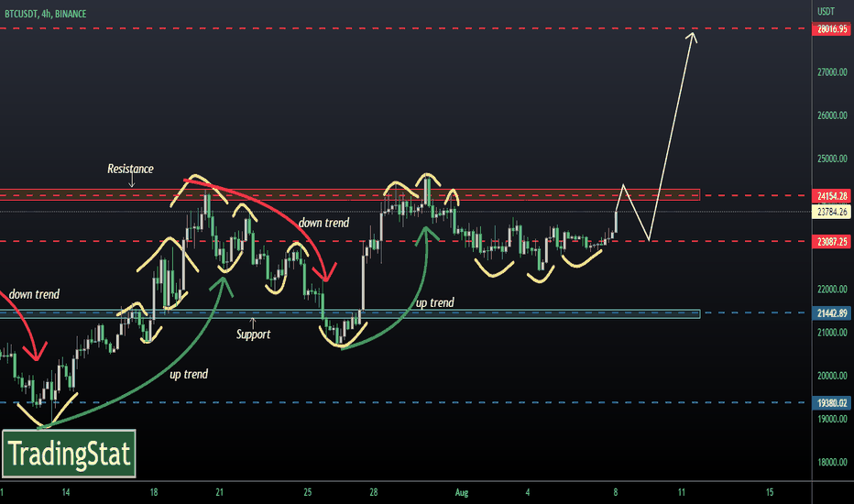The width and height of the screenshot is (854, 504).
Task: Click the 23784.26 current price label
Action: pyautogui.click(x=832, y=212)
